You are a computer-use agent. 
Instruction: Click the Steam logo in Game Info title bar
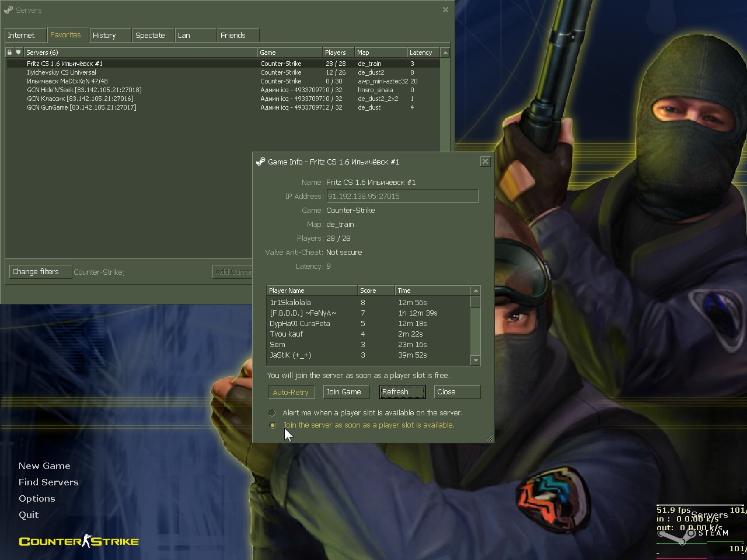(260, 162)
